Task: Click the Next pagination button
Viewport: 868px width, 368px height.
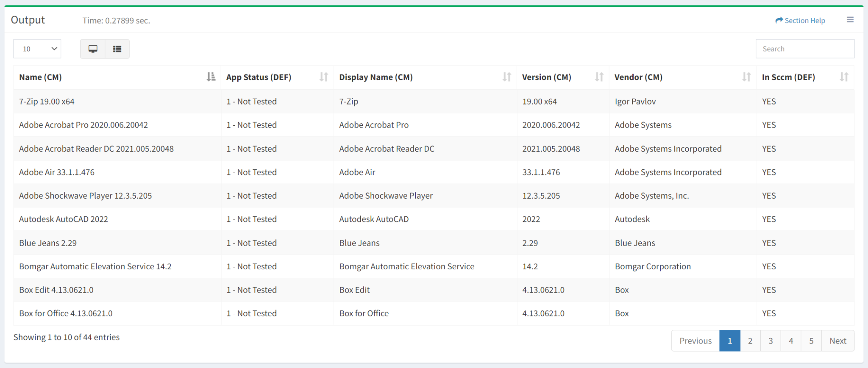Action: tap(837, 341)
